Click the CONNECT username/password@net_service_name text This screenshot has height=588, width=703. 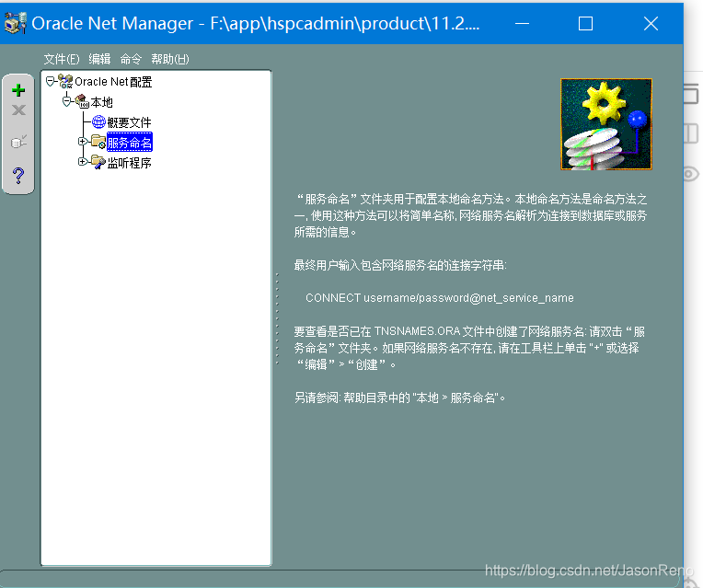[x=440, y=298]
